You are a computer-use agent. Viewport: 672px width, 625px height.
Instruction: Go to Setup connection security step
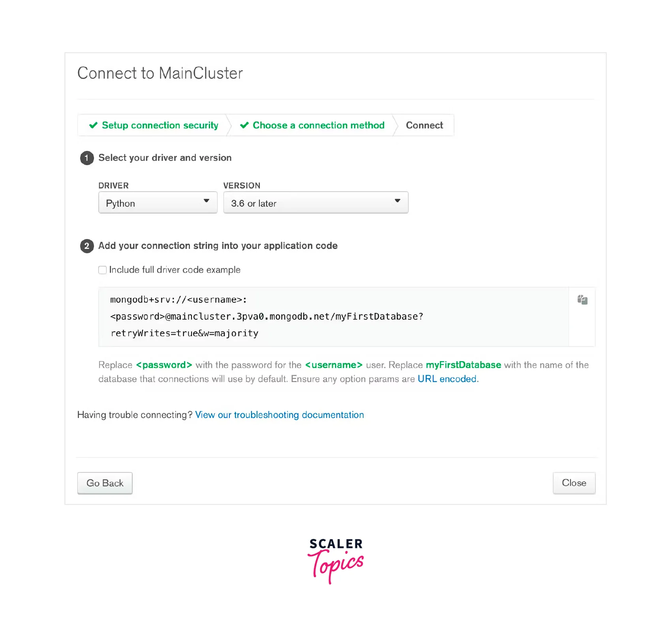click(x=160, y=126)
